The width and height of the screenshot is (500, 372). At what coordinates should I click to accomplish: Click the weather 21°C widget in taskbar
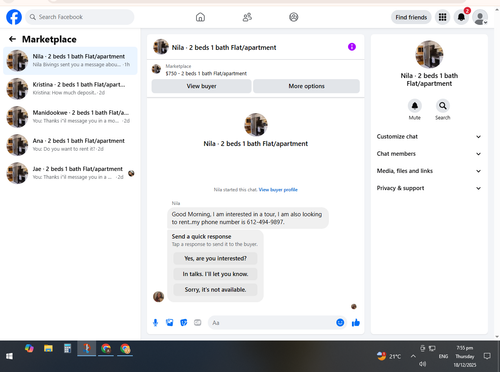[389, 356]
